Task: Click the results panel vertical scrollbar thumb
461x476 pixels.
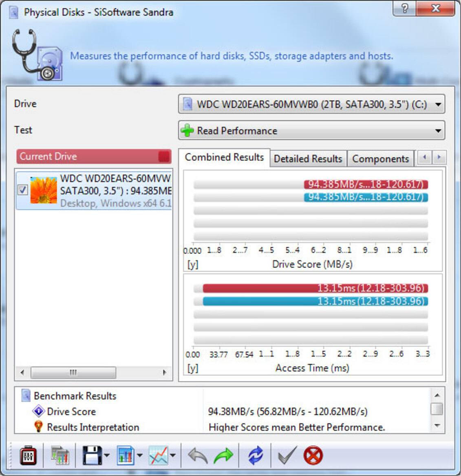Action: (x=437, y=408)
